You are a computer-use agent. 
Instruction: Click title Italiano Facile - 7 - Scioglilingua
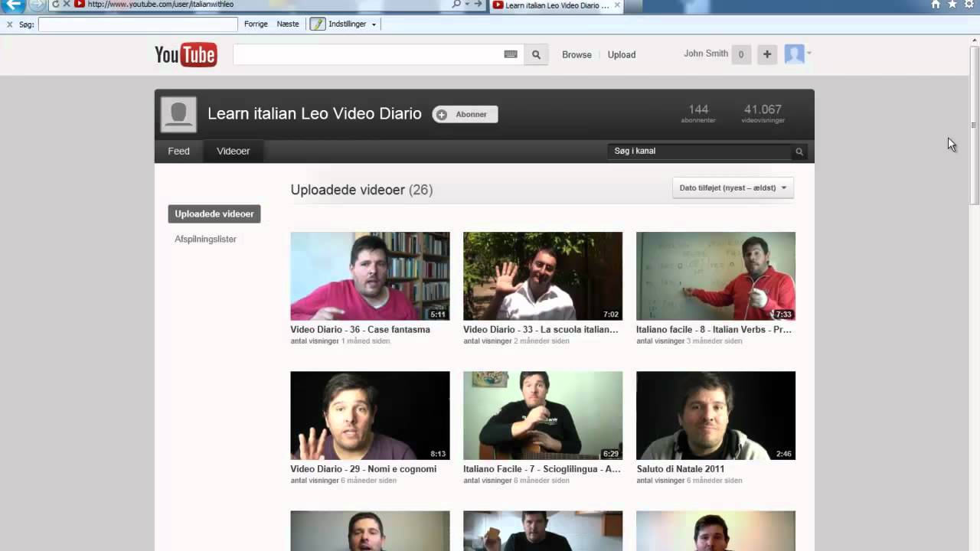click(541, 469)
